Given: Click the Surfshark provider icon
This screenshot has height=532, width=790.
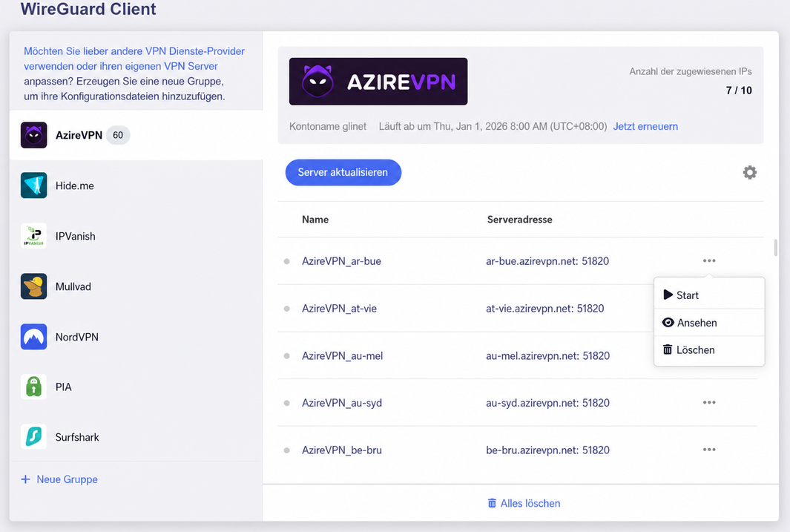Looking at the screenshot, I should tap(34, 437).
